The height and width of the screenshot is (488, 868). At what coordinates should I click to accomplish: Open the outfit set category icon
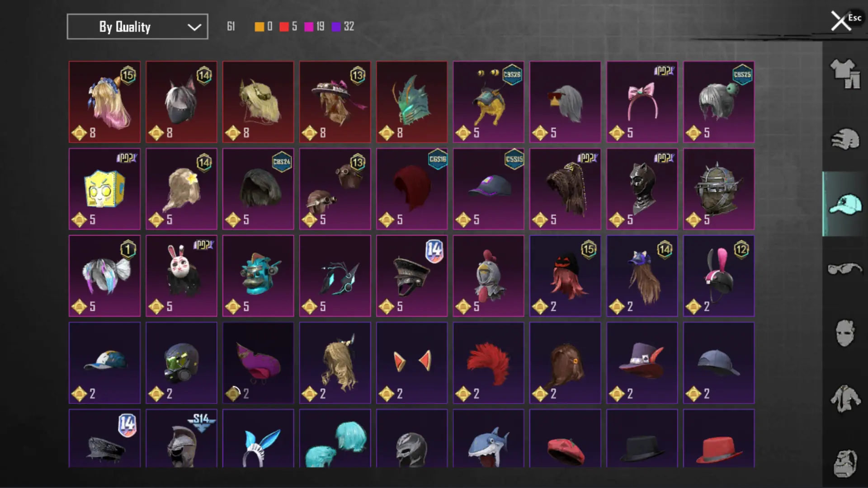[845, 74]
